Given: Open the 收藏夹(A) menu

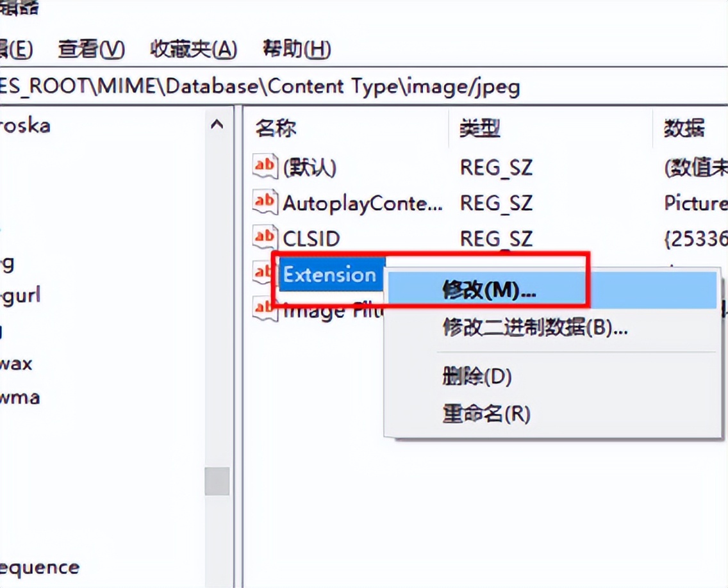Looking at the screenshot, I should 194,49.
